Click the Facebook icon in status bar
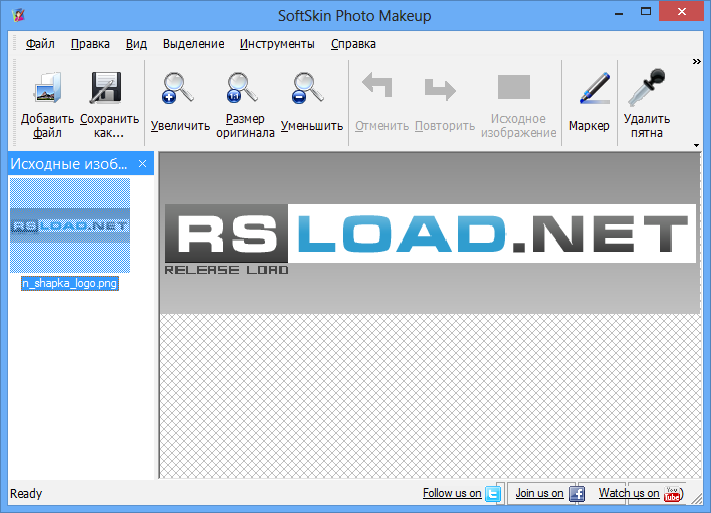Image resolution: width=711 pixels, height=513 pixels. (x=577, y=493)
